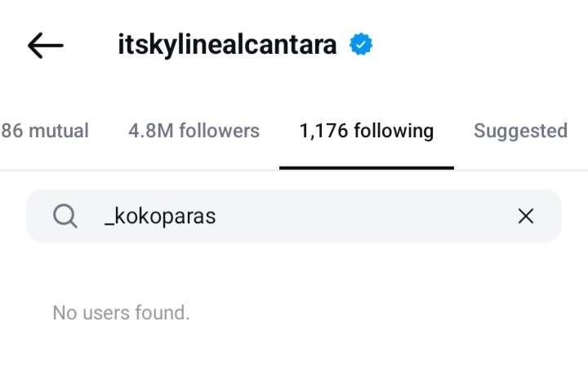Viewport: 588px width, 384px height.
Task: Tap the magnifying glass search icon
Action: [65, 216]
